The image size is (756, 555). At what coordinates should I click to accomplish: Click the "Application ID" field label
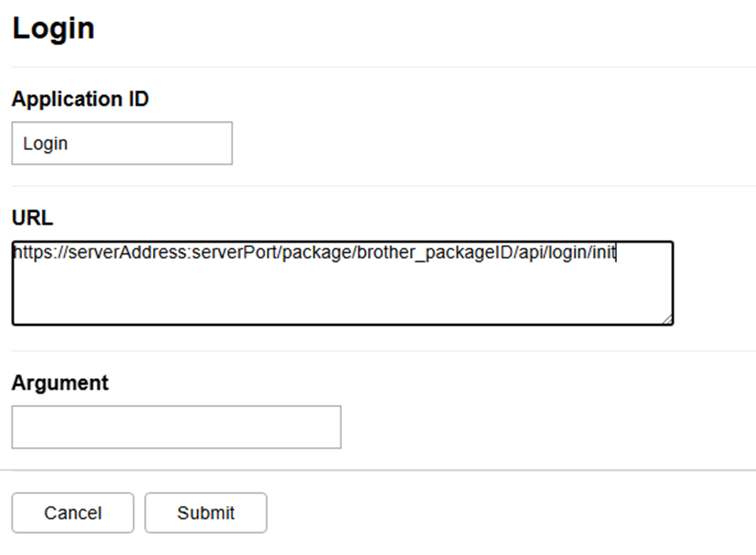80,99
